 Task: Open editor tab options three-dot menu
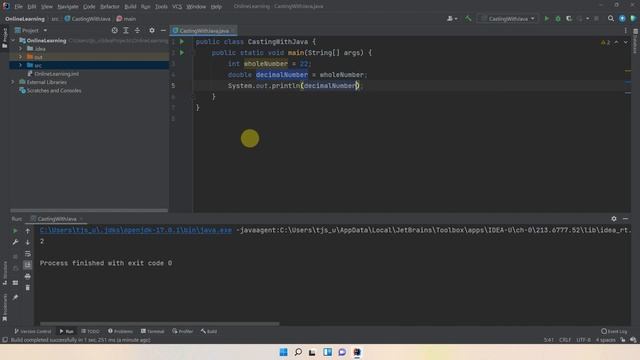point(625,31)
